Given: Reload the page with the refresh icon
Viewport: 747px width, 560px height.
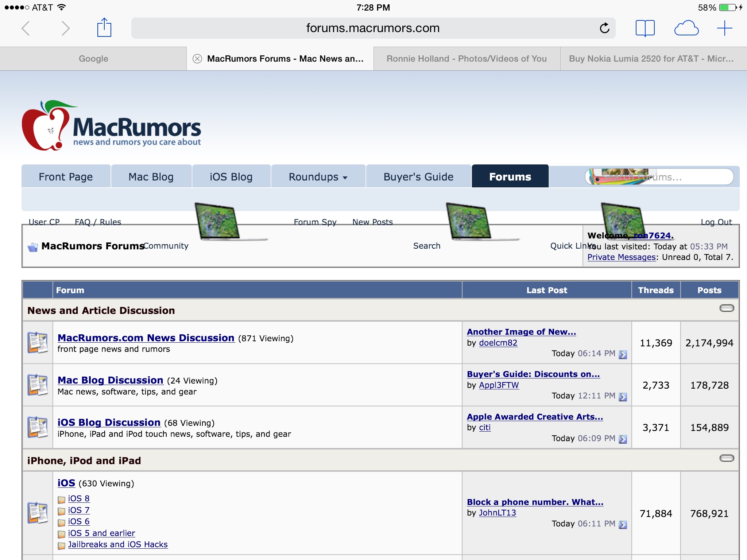Looking at the screenshot, I should [604, 28].
